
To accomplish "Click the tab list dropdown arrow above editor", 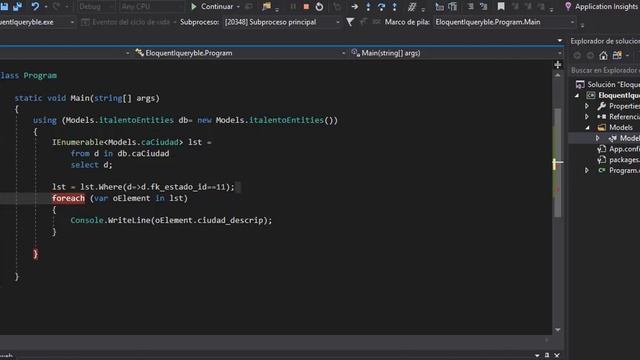I will (560, 40).
